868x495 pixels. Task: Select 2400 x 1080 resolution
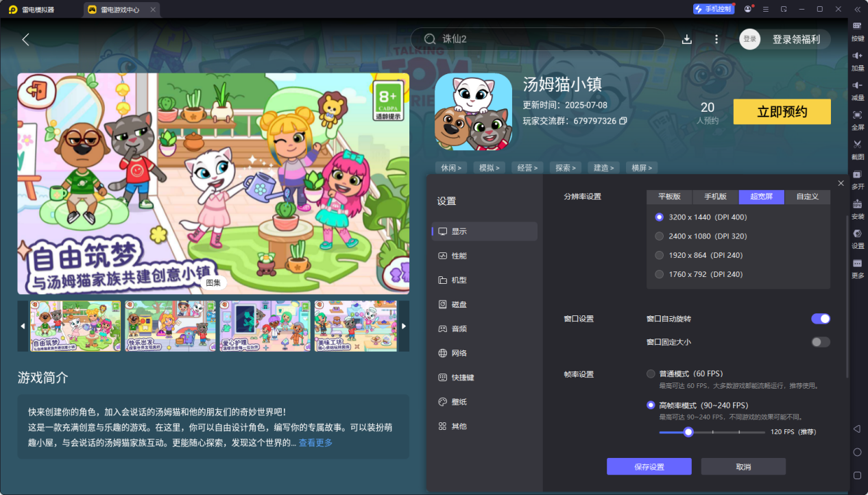pyautogui.click(x=659, y=237)
